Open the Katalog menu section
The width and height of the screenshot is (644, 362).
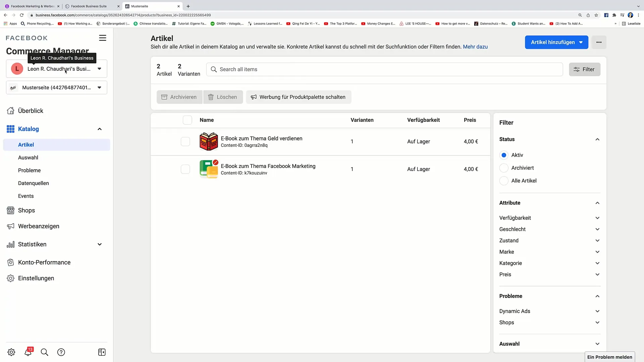[28, 129]
